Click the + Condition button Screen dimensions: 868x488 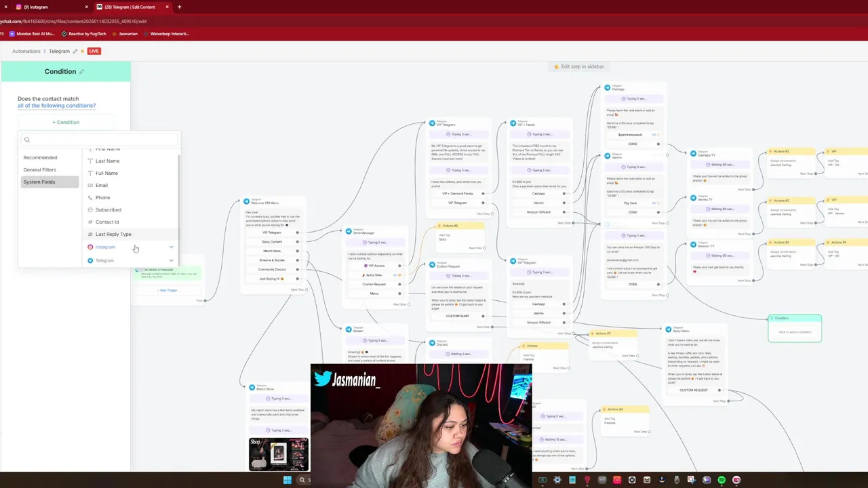(x=66, y=123)
